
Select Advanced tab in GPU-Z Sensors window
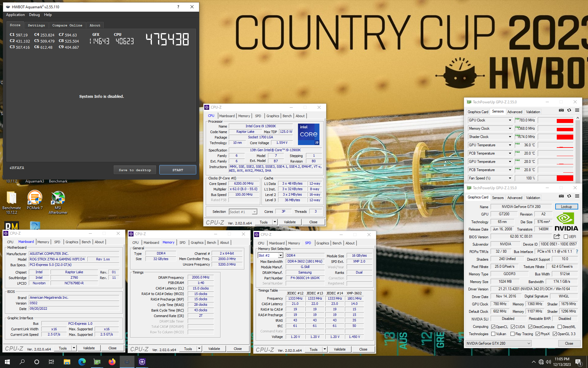click(514, 112)
